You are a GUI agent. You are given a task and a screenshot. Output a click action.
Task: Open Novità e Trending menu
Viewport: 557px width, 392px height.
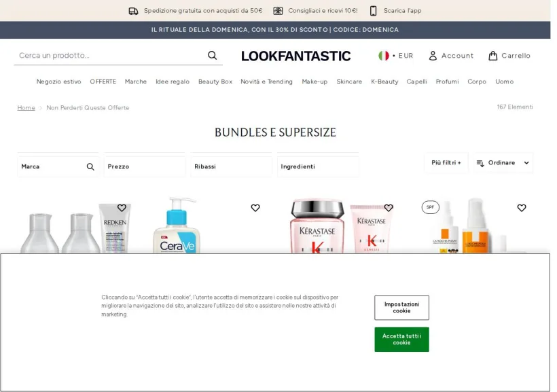pyautogui.click(x=266, y=82)
